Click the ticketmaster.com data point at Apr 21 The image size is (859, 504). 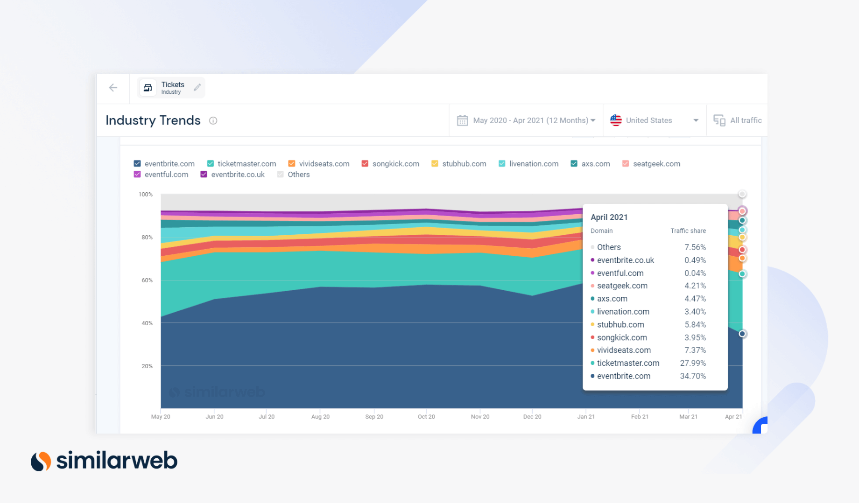coord(742,274)
